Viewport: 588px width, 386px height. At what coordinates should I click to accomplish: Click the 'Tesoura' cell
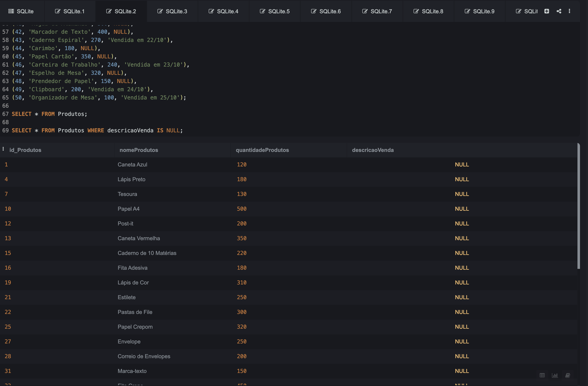[x=127, y=194]
